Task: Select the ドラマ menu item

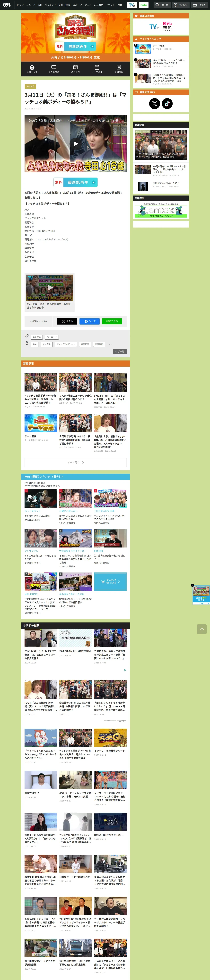Action: [x=20, y=5]
